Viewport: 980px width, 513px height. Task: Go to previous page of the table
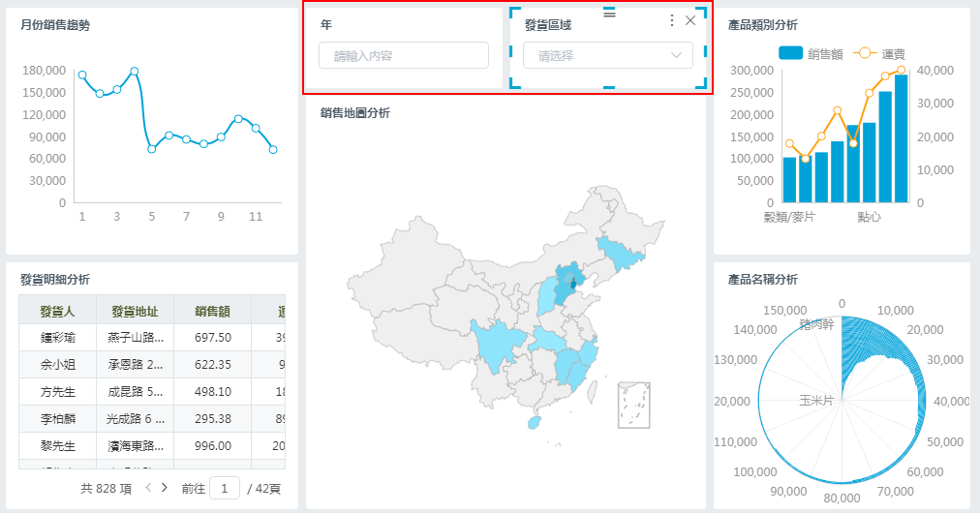(x=148, y=488)
